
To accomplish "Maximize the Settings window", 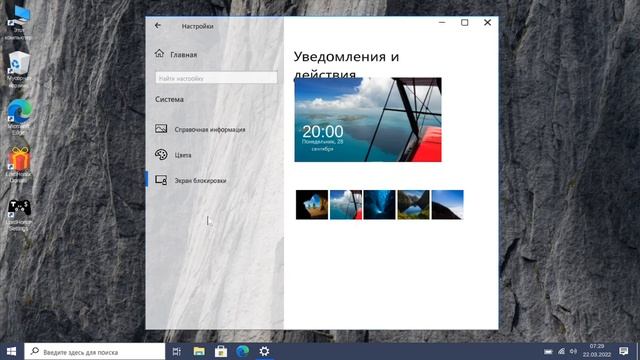I will 464,22.
